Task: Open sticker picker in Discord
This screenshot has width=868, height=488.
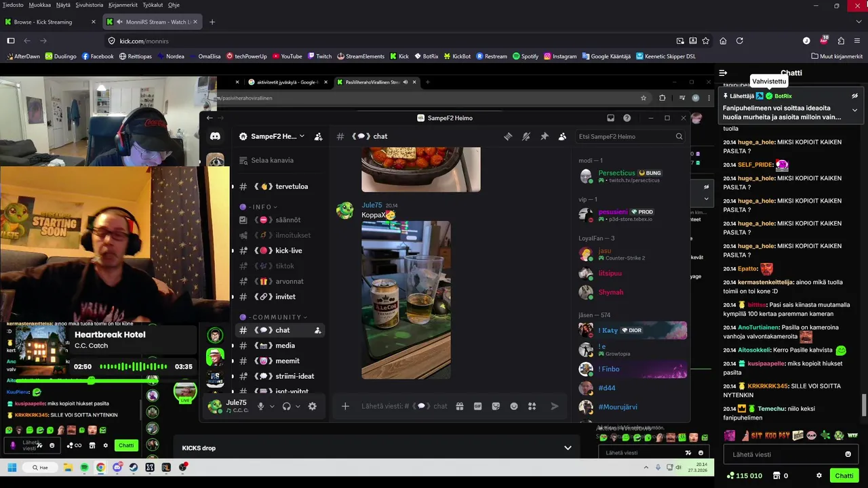Action: click(496, 406)
